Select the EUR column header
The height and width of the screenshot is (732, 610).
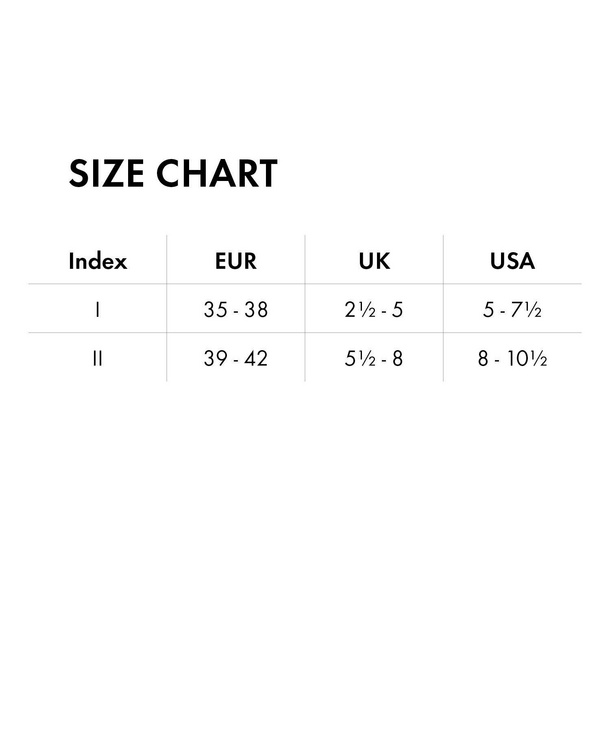coord(236,260)
